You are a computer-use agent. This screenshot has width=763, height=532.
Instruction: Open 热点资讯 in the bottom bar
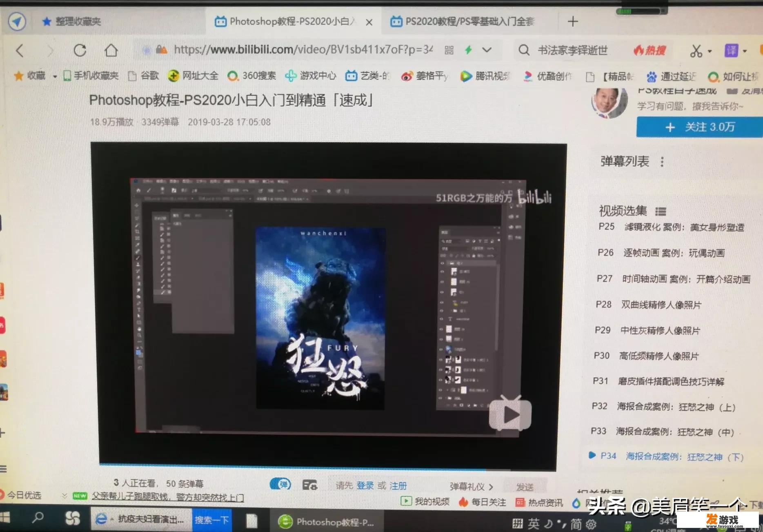pos(539,502)
